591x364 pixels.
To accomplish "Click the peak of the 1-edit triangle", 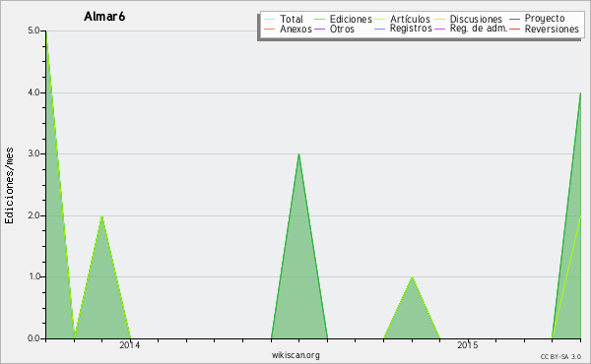I will coord(412,277).
